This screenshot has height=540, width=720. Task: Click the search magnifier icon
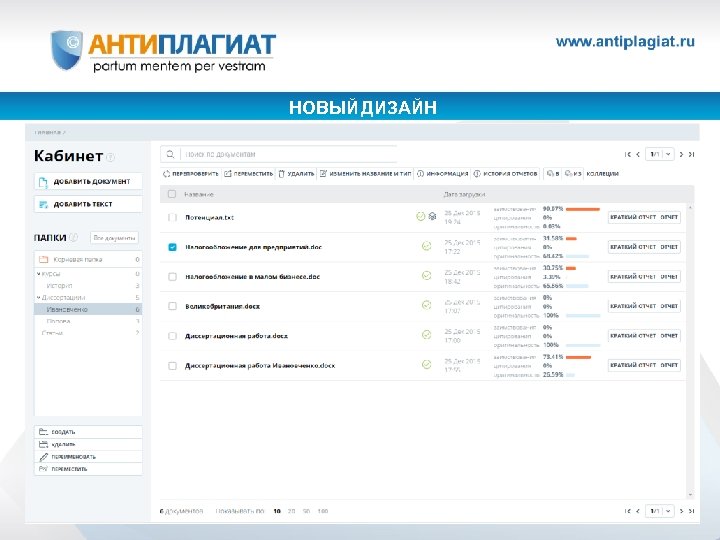170,154
